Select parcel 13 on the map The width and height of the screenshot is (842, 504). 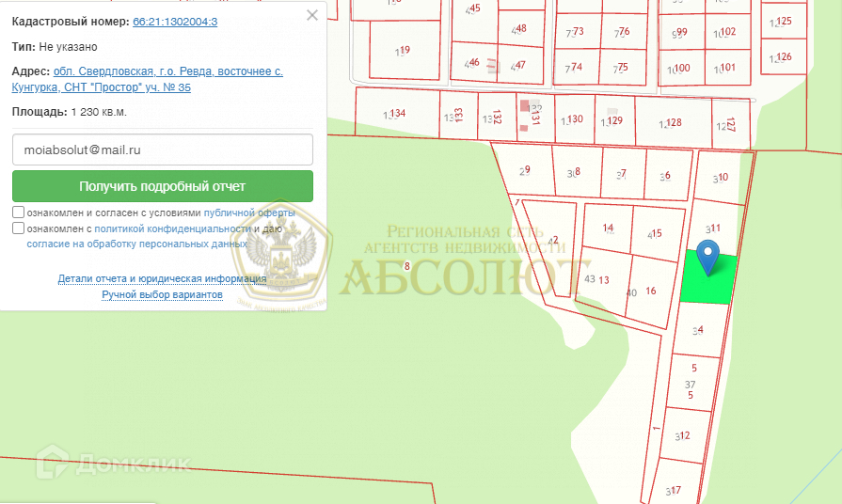click(x=603, y=280)
